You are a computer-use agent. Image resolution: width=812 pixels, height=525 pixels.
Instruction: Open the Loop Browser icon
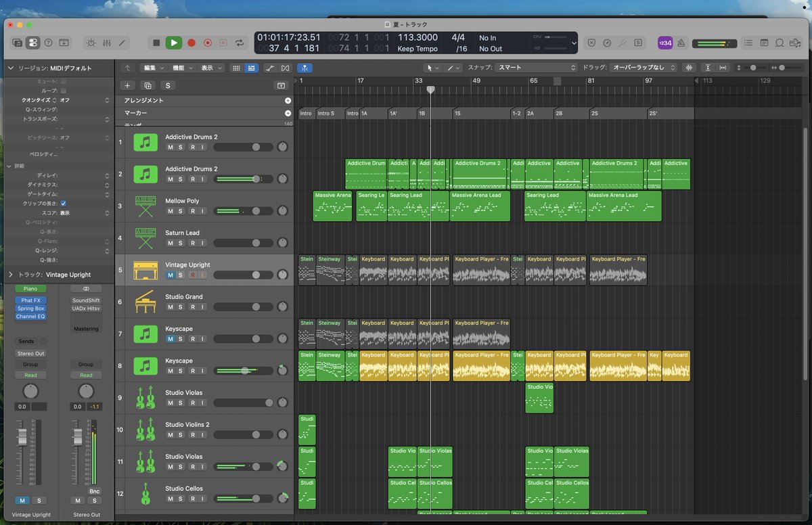click(780, 43)
